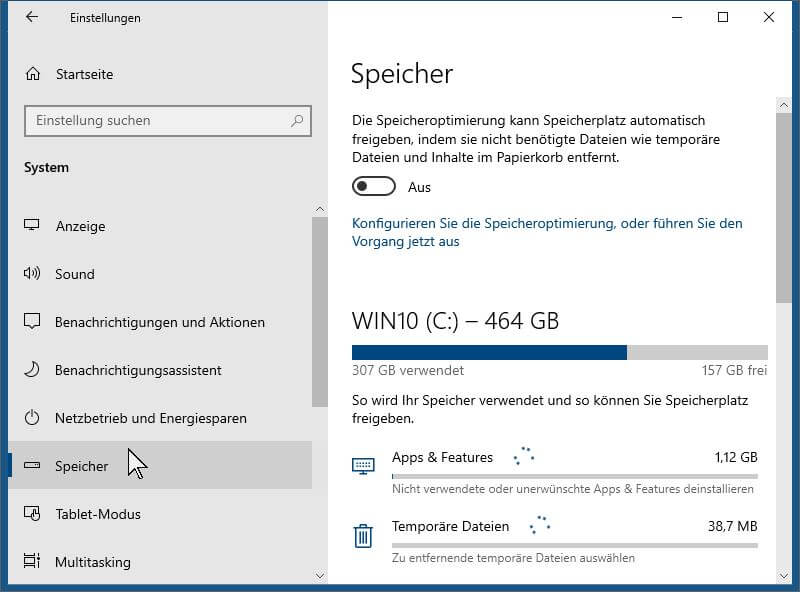Click the Startseite home icon

click(33, 74)
